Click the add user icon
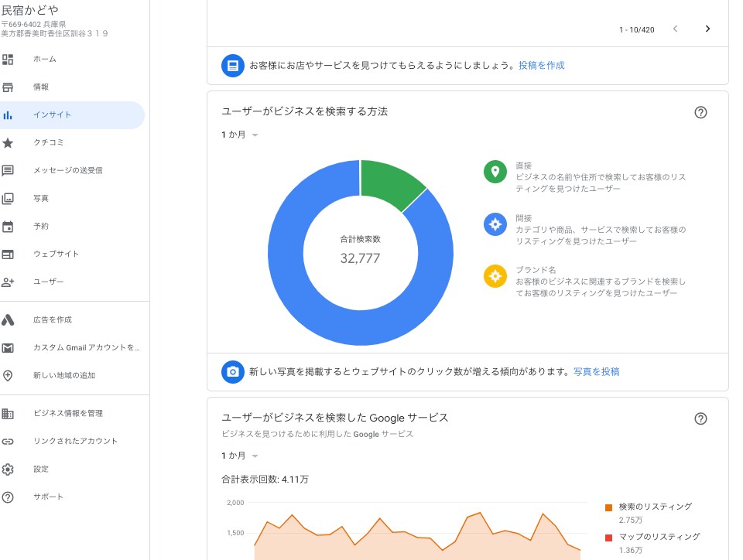 (8, 282)
